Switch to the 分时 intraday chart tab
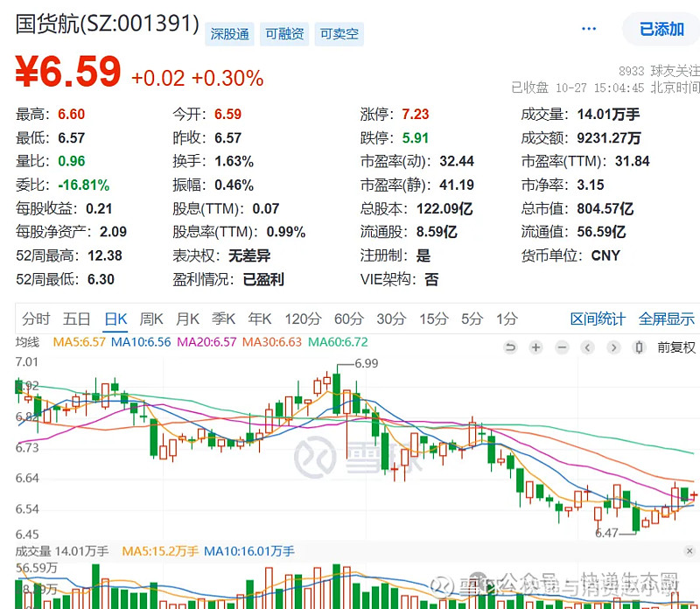The height and width of the screenshot is (609, 700). pos(35,319)
